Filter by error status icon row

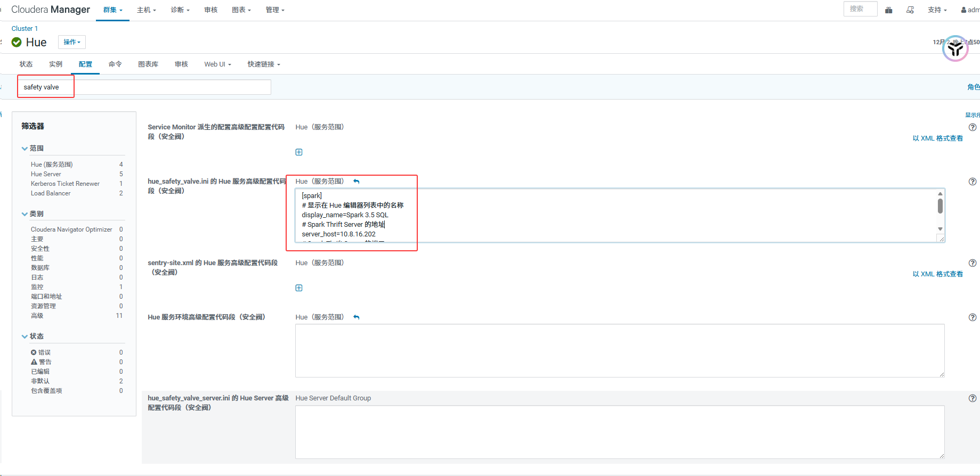(x=77, y=352)
